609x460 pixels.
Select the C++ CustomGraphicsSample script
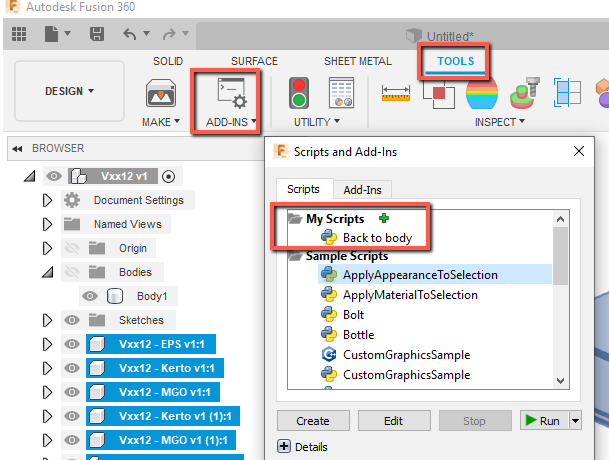[x=406, y=355]
